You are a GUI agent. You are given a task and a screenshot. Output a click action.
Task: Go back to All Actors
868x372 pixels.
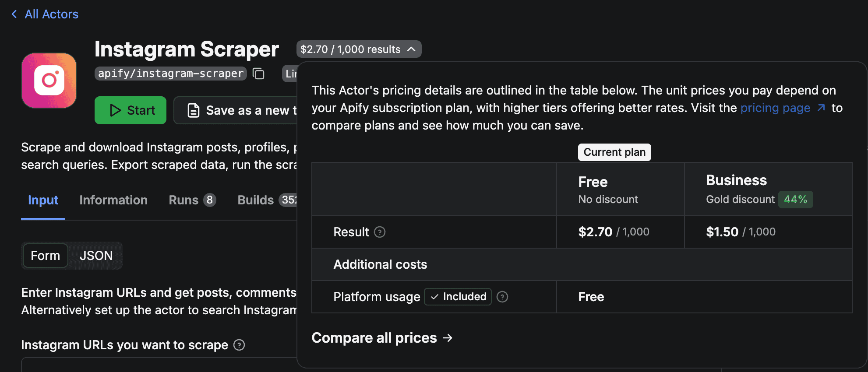(x=51, y=14)
